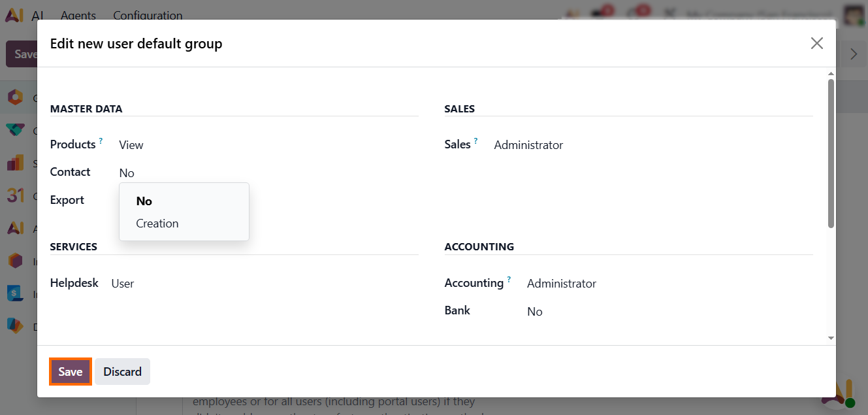Open the Products access dropdown showing View
Image resolution: width=868 pixels, height=415 pixels.
131,145
